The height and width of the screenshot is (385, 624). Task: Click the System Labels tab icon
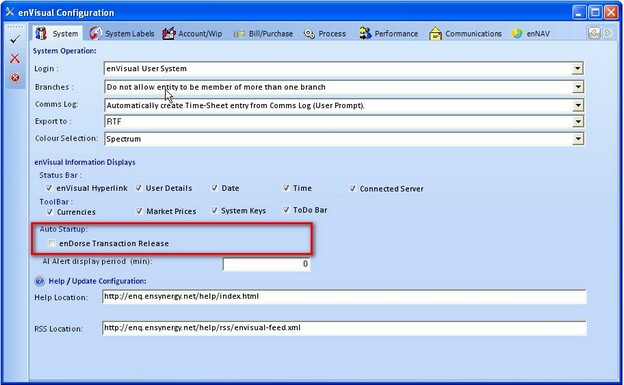[x=96, y=33]
